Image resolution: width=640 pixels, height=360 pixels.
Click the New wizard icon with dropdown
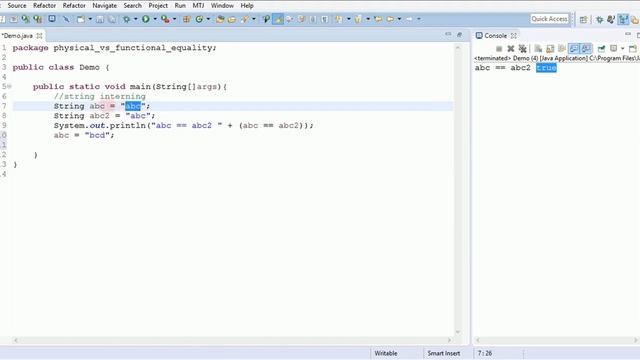coord(81,19)
